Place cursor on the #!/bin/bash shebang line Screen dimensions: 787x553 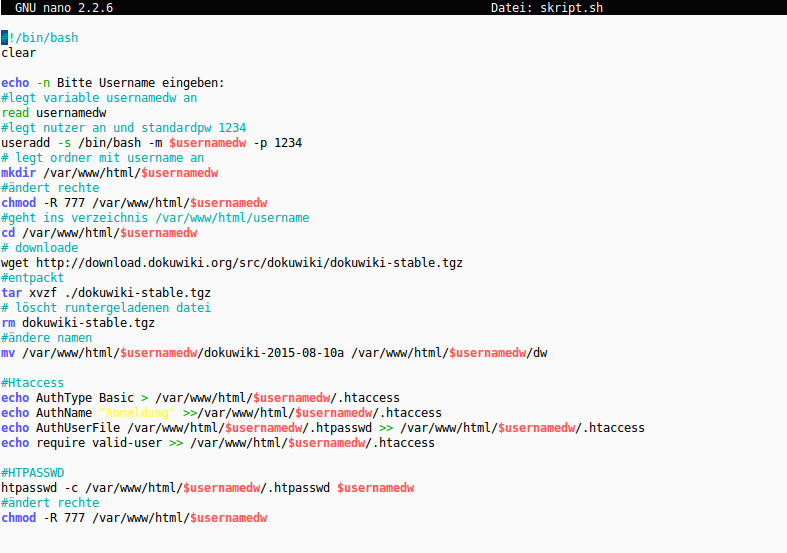(x=40, y=38)
